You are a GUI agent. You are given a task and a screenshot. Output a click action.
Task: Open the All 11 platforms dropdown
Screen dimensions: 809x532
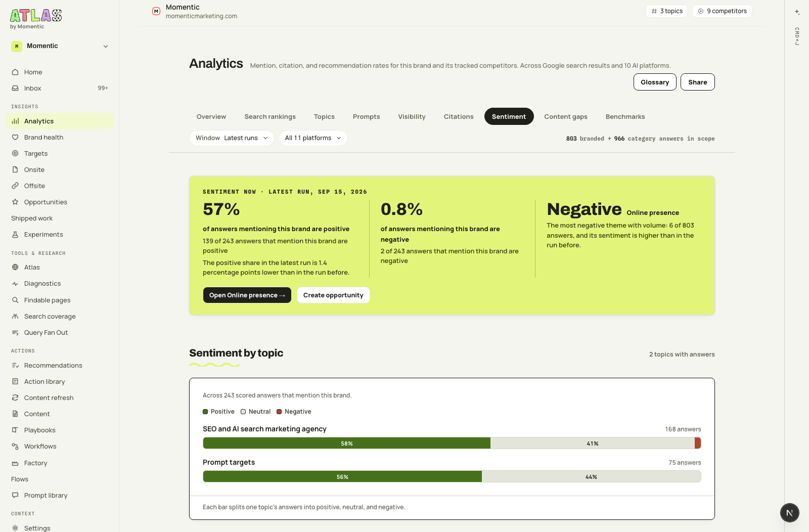(x=313, y=138)
